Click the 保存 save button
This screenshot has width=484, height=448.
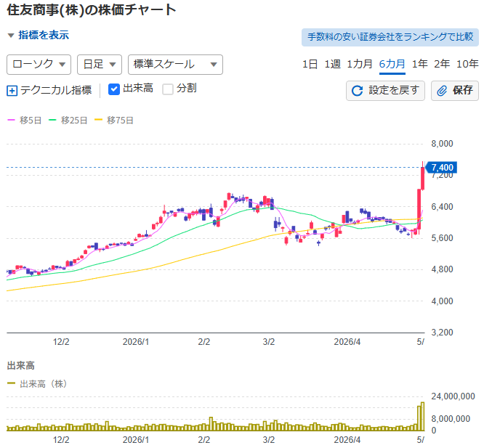tap(455, 91)
